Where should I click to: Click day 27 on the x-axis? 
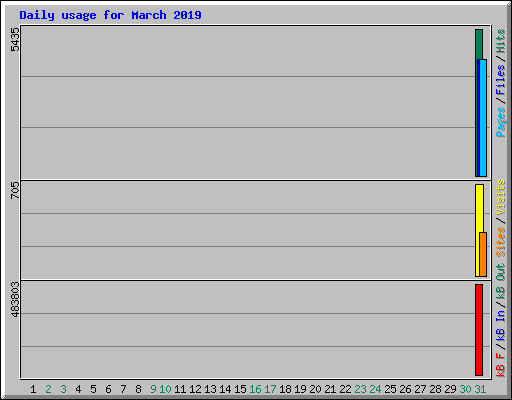pyautogui.click(x=420, y=389)
